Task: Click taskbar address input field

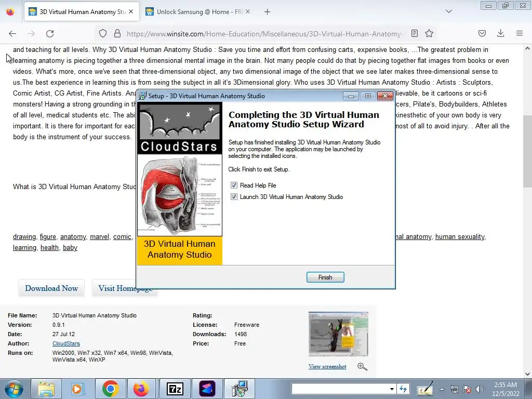Action: coord(340,389)
